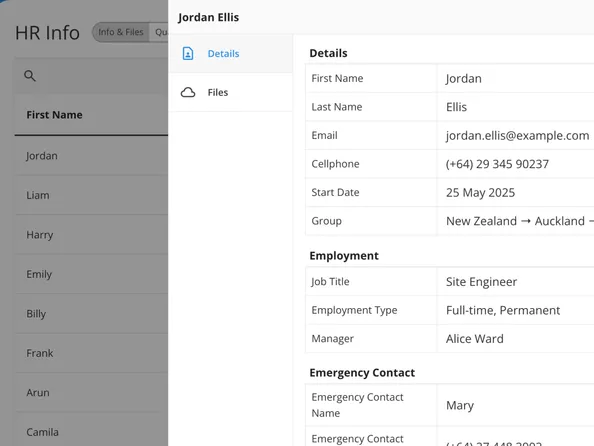Click the Employment Type field label
594x446 pixels.
354,310
